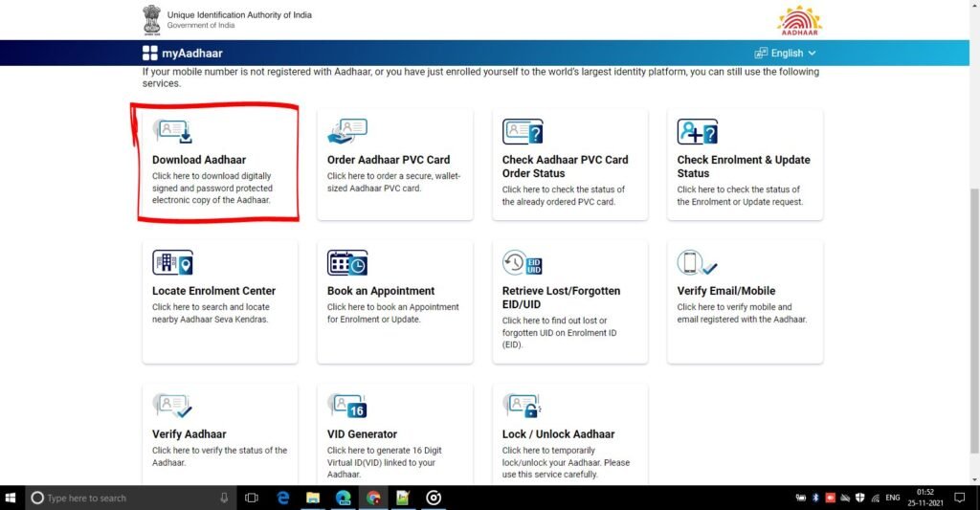This screenshot has width=980, height=510.
Task: Click the Verify Email/Mobile phone icon
Action: pyautogui.click(x=697, y=262)
